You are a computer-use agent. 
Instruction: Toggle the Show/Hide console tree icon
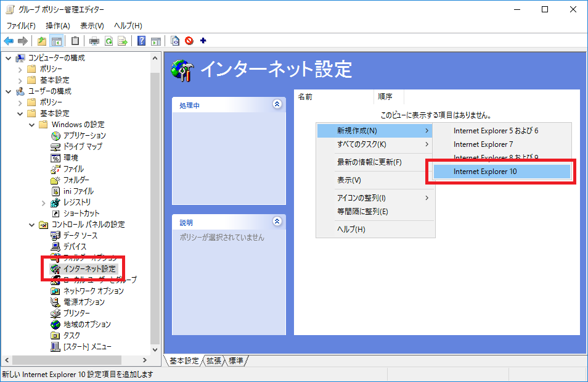click(57, 41)
